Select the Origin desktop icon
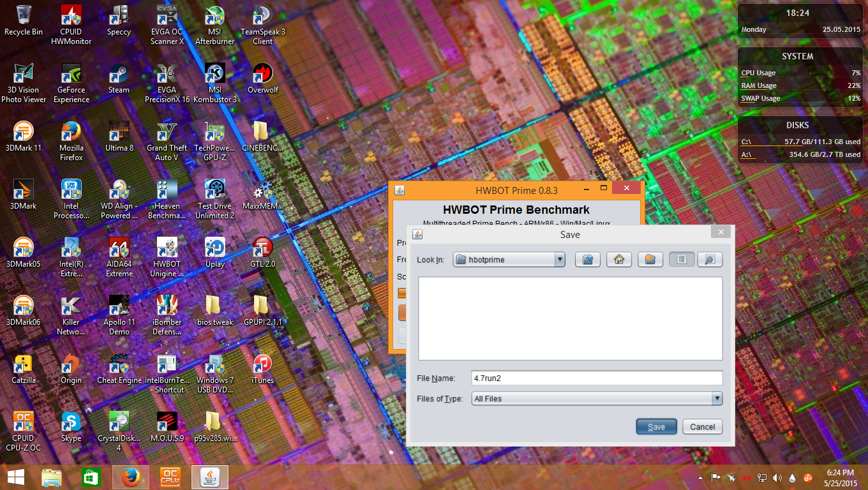Screen dimensions: 868x490 pos(71,369)
